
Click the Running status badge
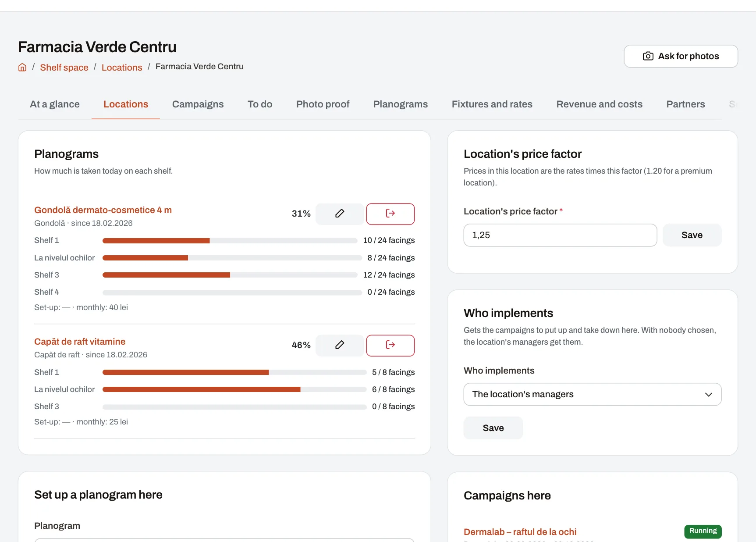[703, 531]
